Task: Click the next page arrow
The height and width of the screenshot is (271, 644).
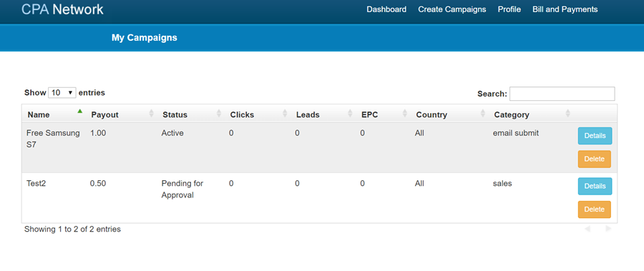Action: [608, 229]
